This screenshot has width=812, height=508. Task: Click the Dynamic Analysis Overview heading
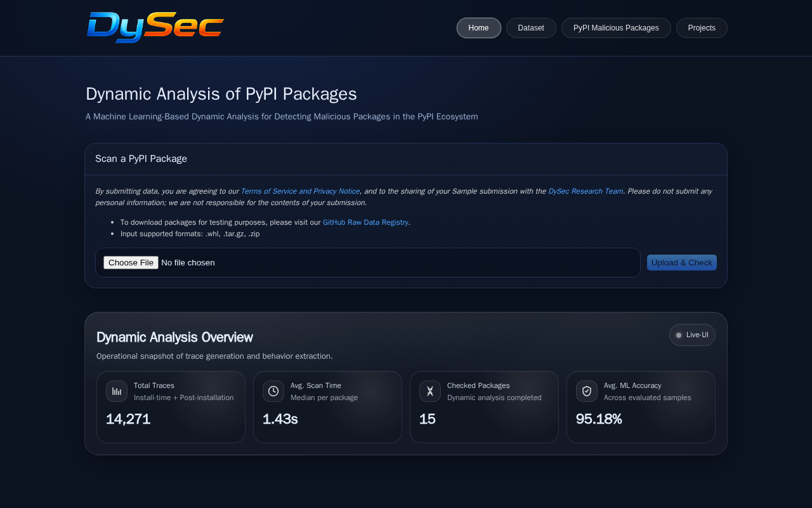click(174, 337)
